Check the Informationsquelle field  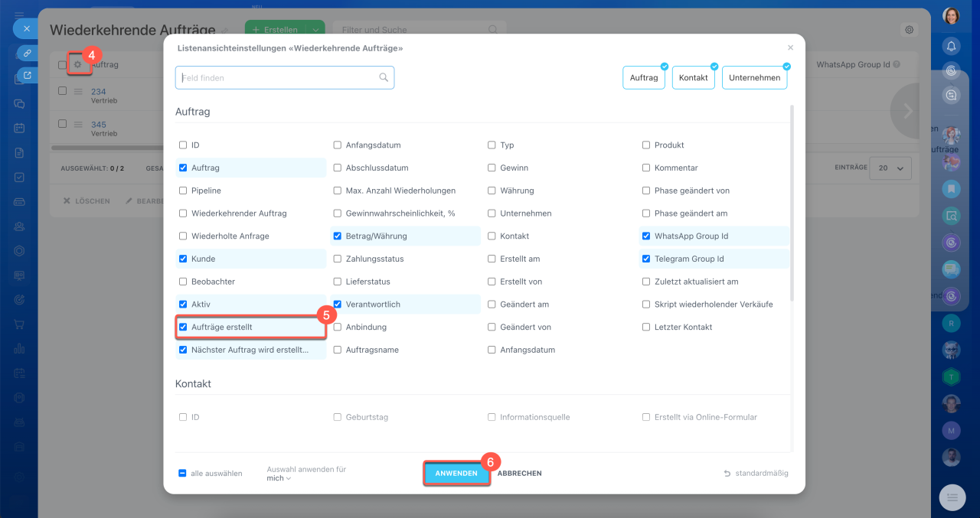pyautogui.click(x=492, y=417)
